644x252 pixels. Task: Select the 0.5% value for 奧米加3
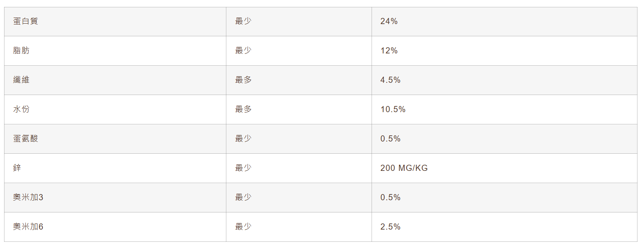tap(390, 197)
